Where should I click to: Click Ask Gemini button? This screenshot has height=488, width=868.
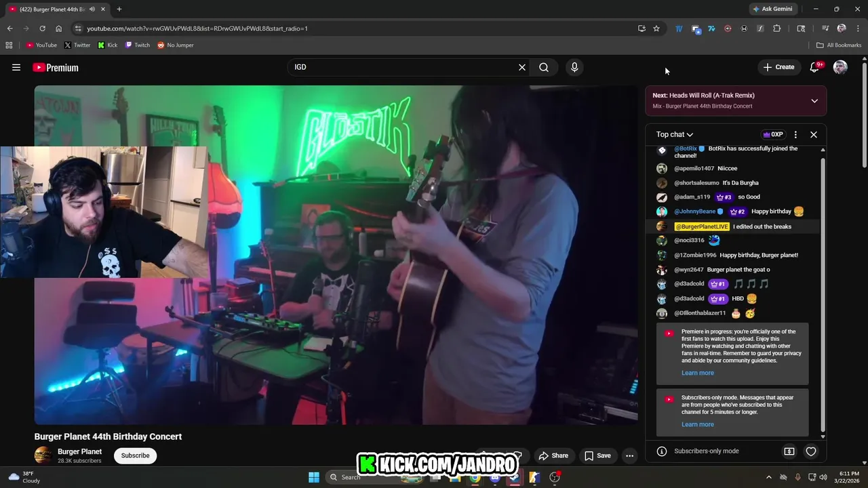772,9
